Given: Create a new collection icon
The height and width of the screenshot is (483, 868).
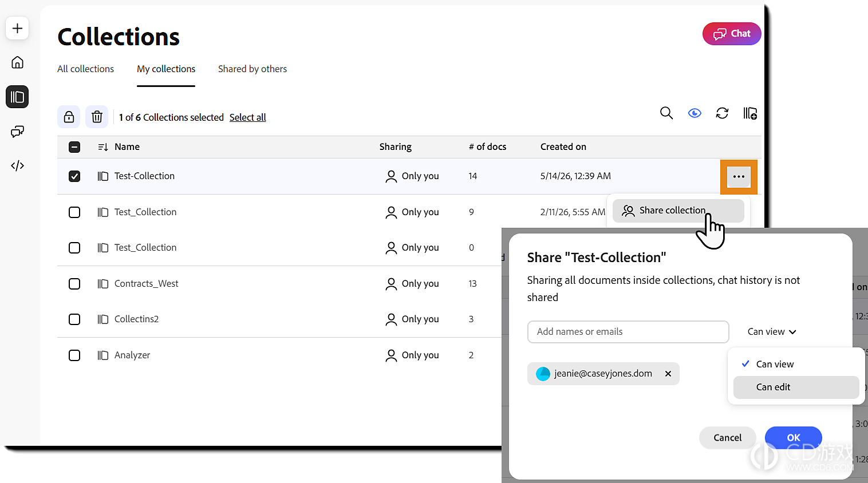Looking at the screenshot, I should pyautogui.click(x=750, y=113).
